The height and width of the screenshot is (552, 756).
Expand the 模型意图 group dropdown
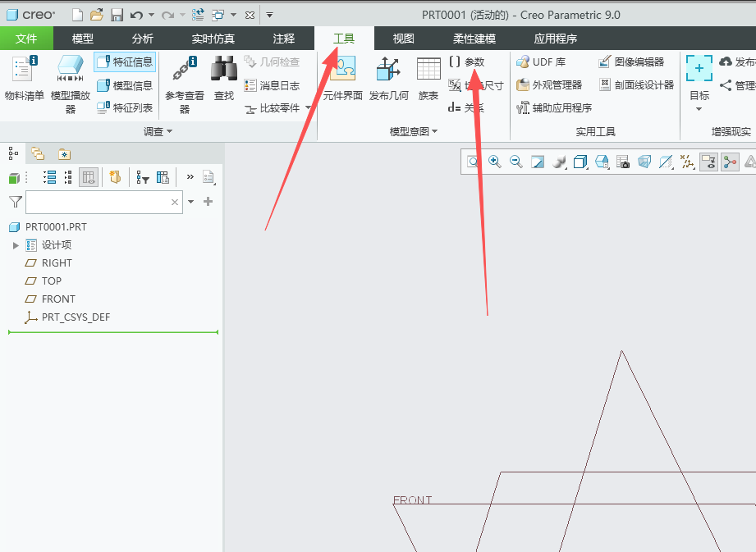click(x=413, y=131)
